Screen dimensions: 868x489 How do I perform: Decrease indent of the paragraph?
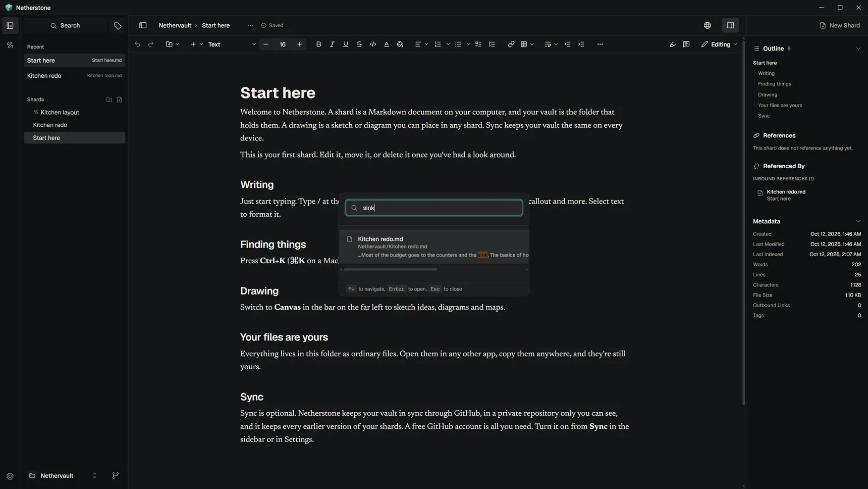point(568,44)
